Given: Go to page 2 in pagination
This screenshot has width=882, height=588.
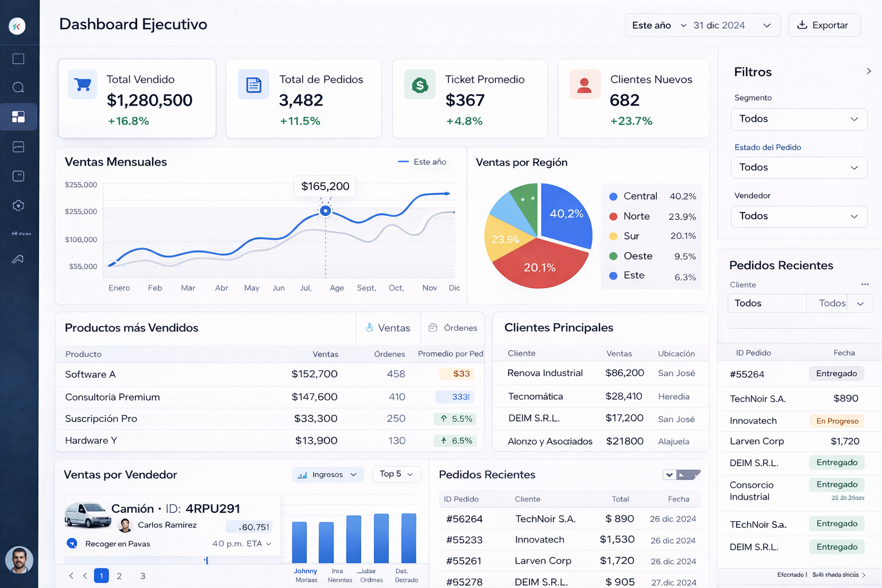Looking at the screenshot, I should pyautogui.click(x=119, y=575).
